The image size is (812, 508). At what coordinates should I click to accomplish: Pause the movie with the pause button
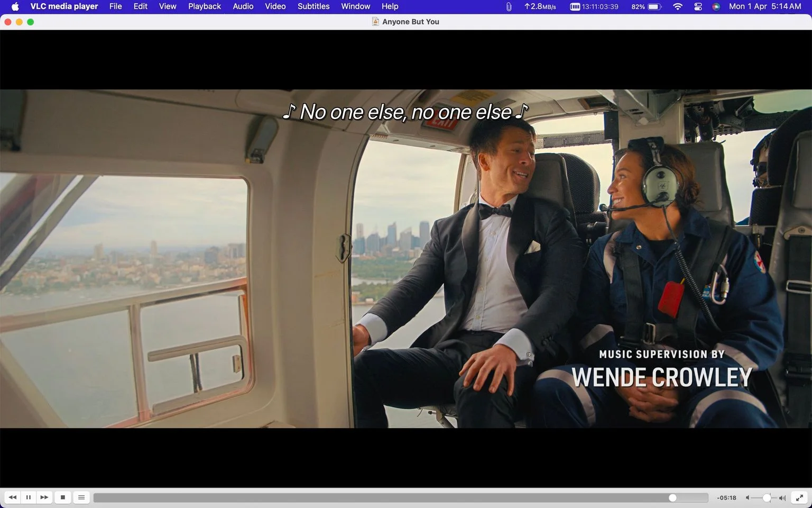coord(29,497)
